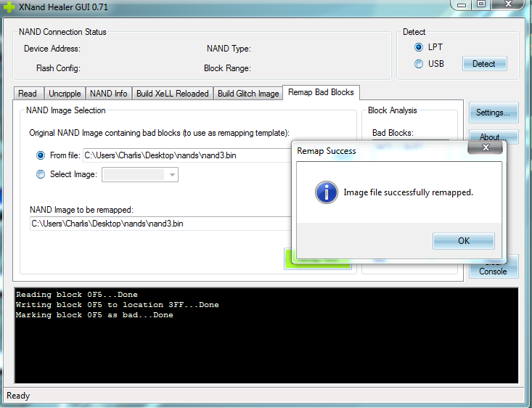This screenshot has width=532, height=408.
Task: Click console line 'Writing block 0F5 to location 3FF...Done'
Action: tap(117, 304)
